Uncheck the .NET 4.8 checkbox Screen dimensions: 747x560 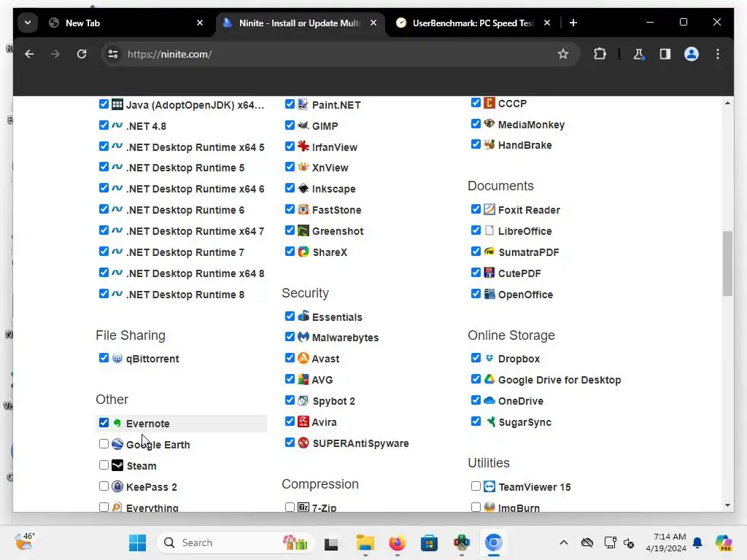click(104, 125)
